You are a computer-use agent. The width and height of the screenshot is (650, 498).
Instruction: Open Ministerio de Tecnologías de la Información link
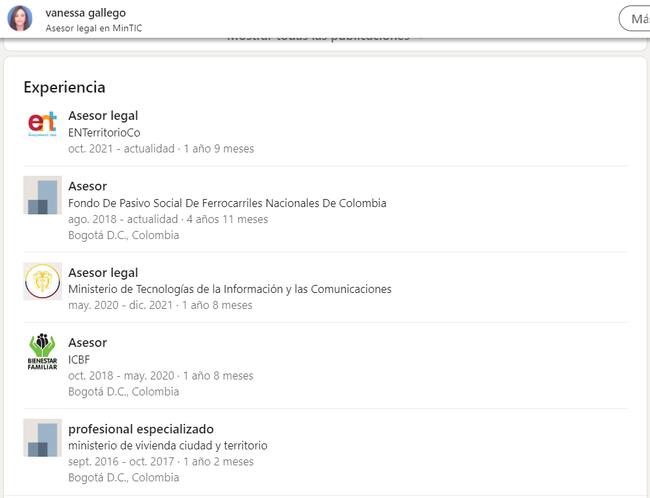(230, 289)
